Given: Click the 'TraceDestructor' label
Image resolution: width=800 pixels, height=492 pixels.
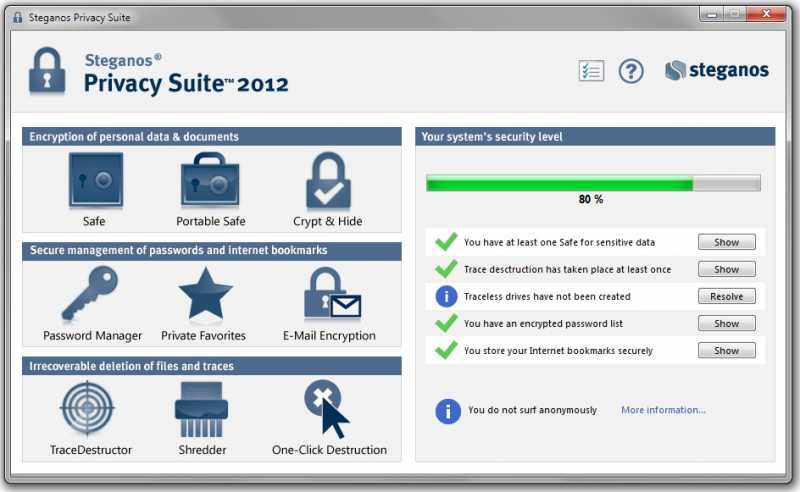Looking at the screenshot, I should coord(91,450).
